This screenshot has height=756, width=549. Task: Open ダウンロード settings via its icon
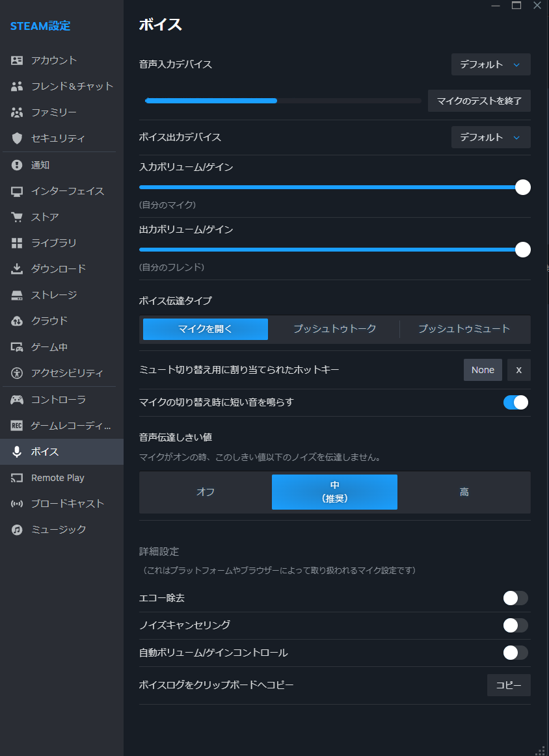[x=16, y=268]
